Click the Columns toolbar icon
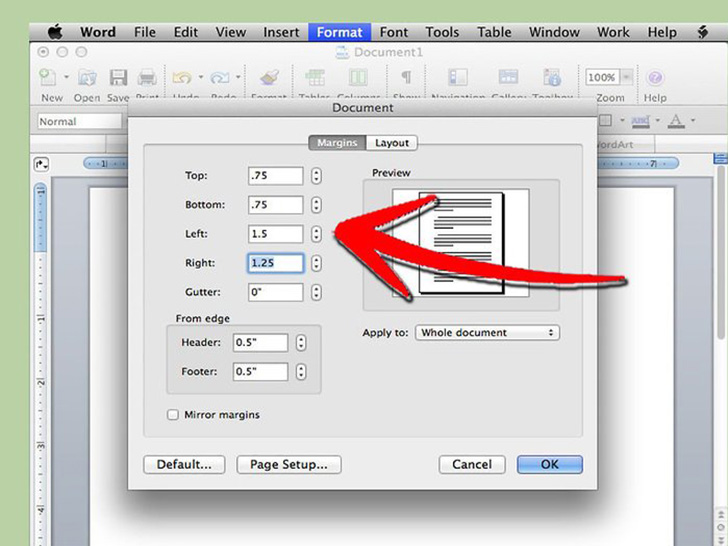728x546 pixels. [x=358, y=77]
